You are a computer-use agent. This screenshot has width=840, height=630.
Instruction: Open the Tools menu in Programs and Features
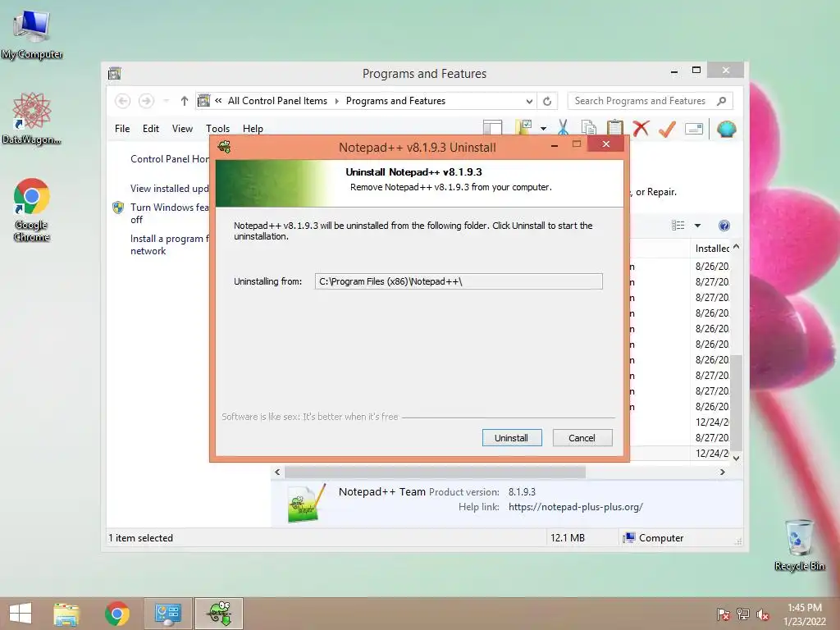(x=217, y=129)
